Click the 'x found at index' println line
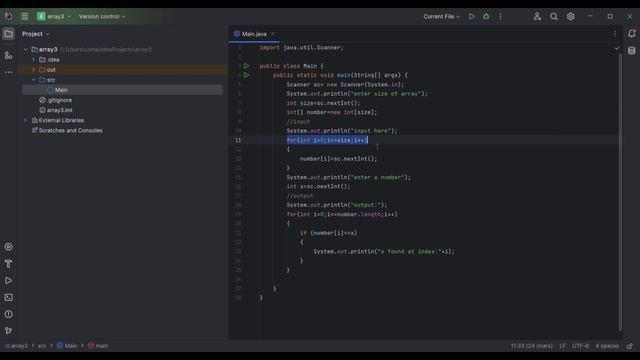Viewport: 640px width, 360px height. pyautogui.click(x=384, y=251)
